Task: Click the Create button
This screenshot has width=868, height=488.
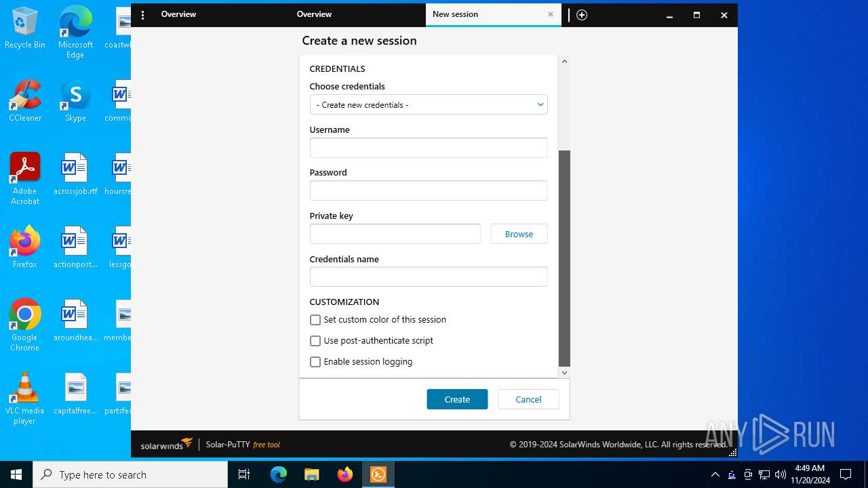Action: (457, 399)
